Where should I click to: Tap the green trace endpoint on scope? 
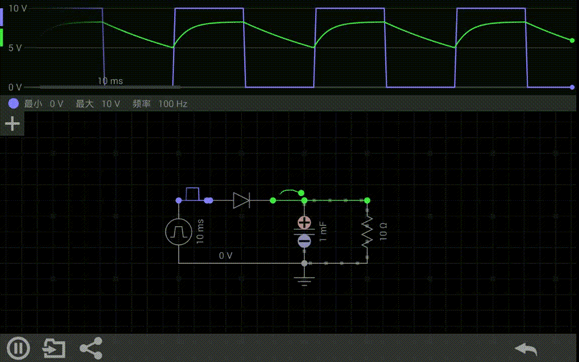(x=572, y=40)
